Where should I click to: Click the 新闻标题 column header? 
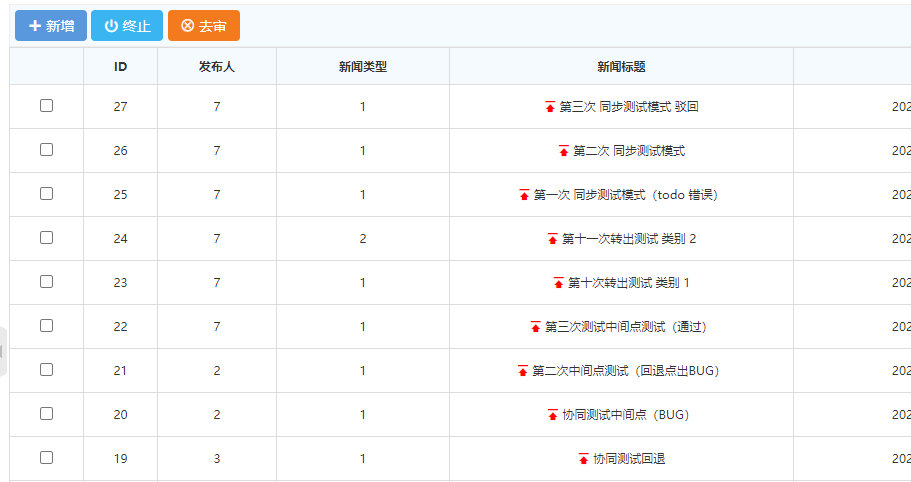pyautogui.click(x=621, y=67)
